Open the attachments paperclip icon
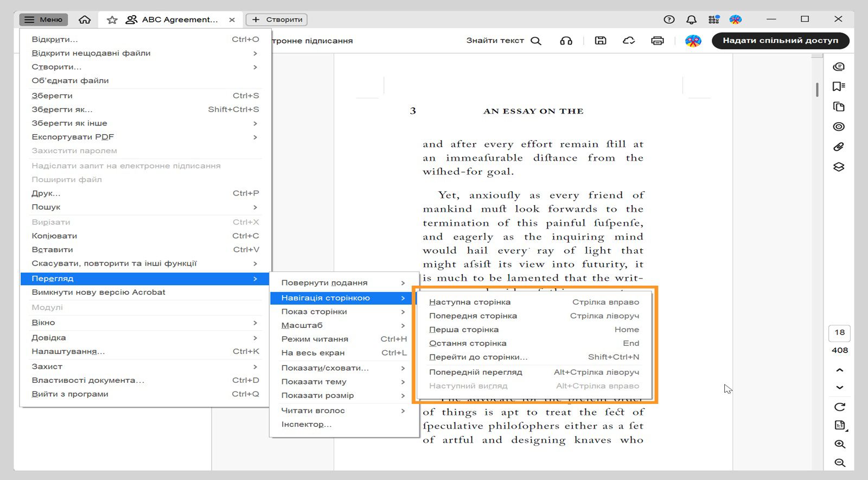The width and height of the screenshot is (868, 480). point(839,147)
